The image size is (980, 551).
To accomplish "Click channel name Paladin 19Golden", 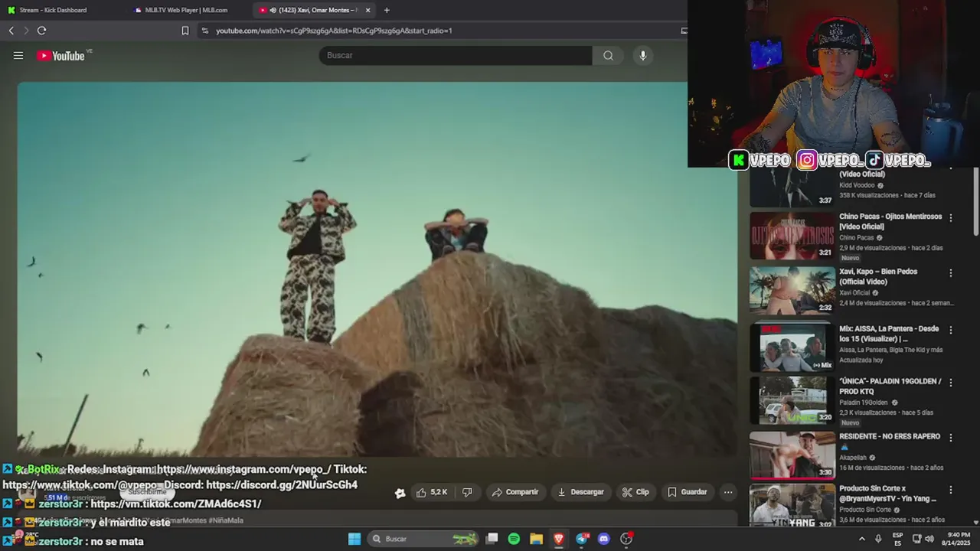I will pos(864,403).
